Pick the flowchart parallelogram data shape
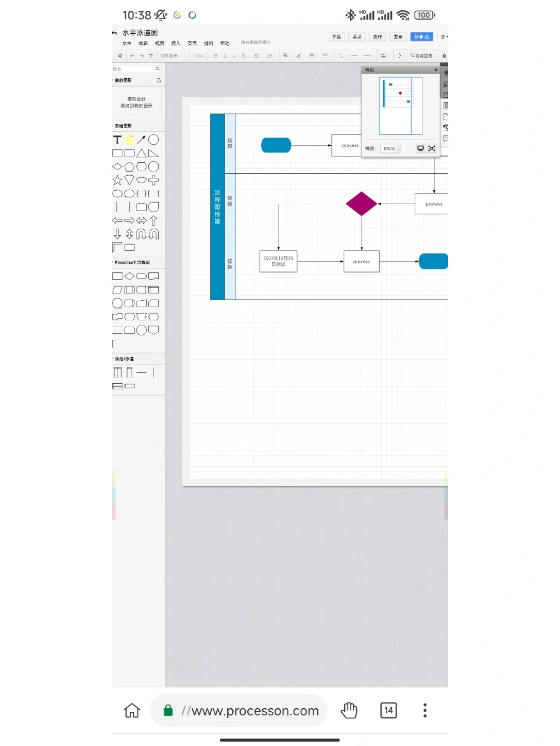The image size is (560, 746). pyautogui.click(x=117, y=290)
